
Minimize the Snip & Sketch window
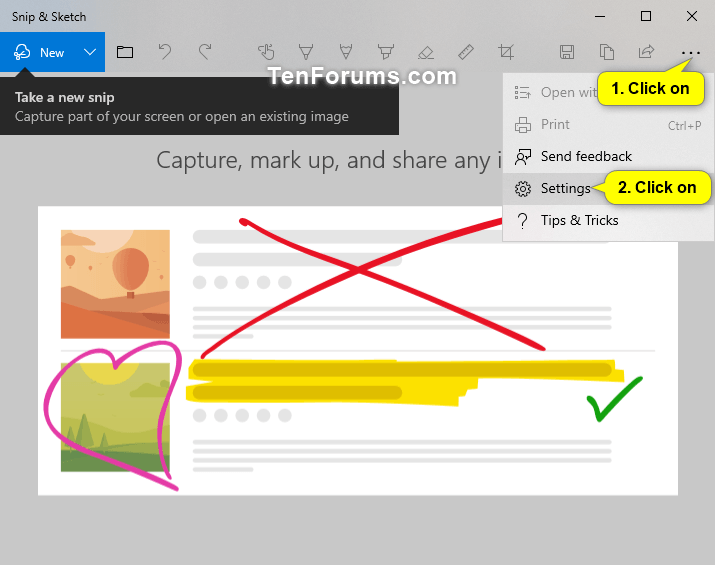point(600,16)
